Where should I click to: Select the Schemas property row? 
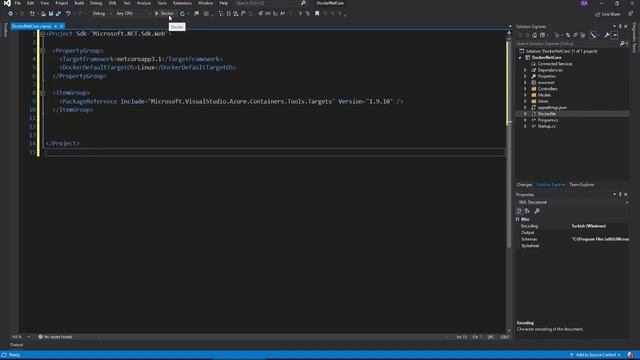pos(572,239)
